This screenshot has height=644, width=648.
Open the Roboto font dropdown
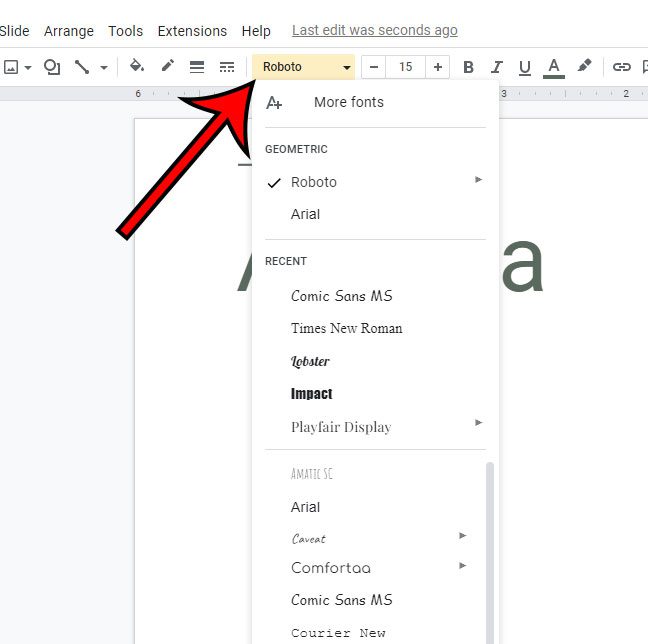[x=304, y=67]
